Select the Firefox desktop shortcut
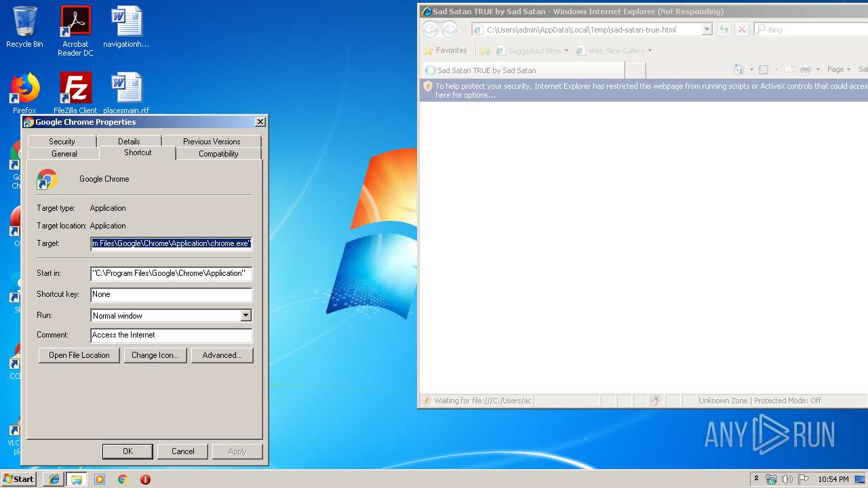Viewport: 868px width, 488px height. (24, 94)
